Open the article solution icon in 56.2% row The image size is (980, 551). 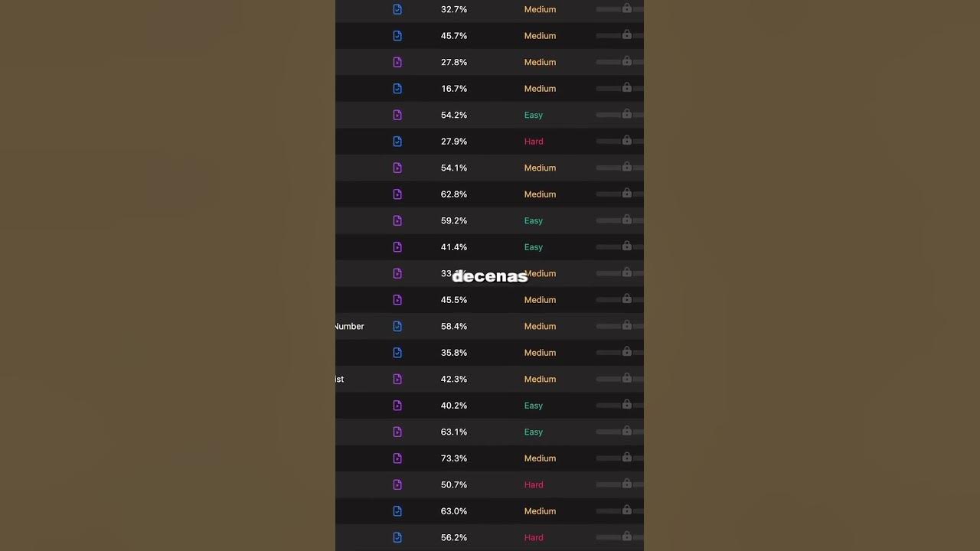point(397,537)
